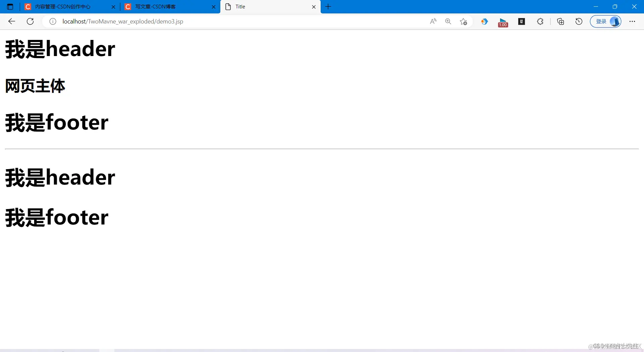The width and height of the screenshot is (644, 352).
Task: Close the 写文章-CSDN博客 tab
Action: (214, 7)
